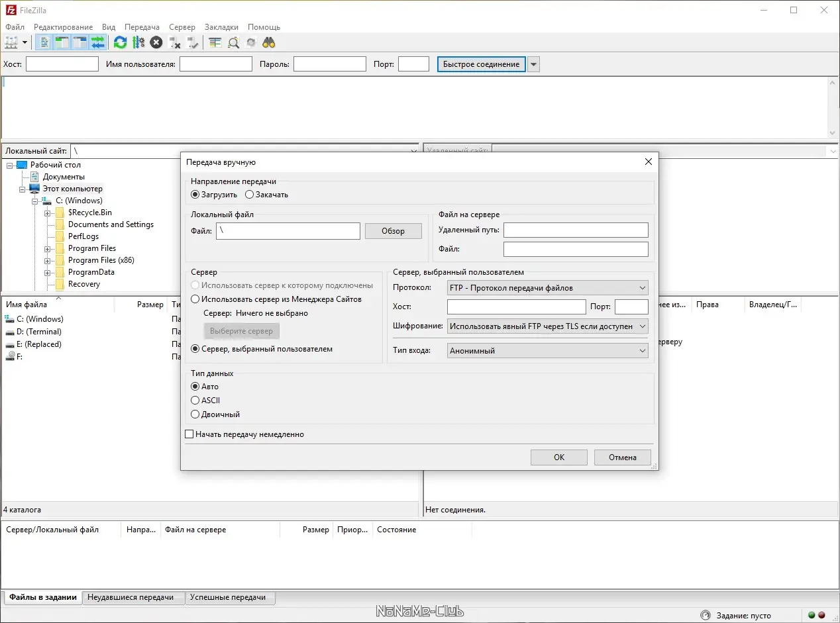This screenshot has width=840, height=623.
Task: Expand the Program Files (x86) folder
Action: coord(48,260)
